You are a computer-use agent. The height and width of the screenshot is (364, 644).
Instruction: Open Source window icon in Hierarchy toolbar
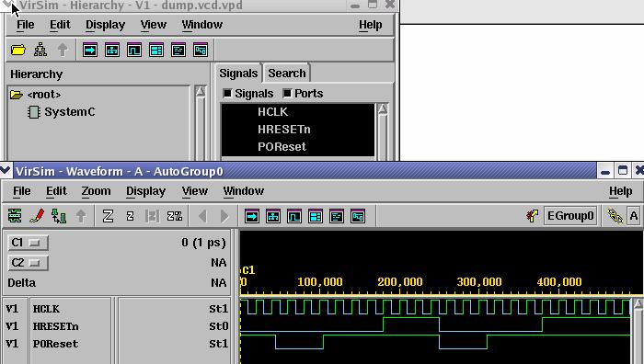click(178, 50)
